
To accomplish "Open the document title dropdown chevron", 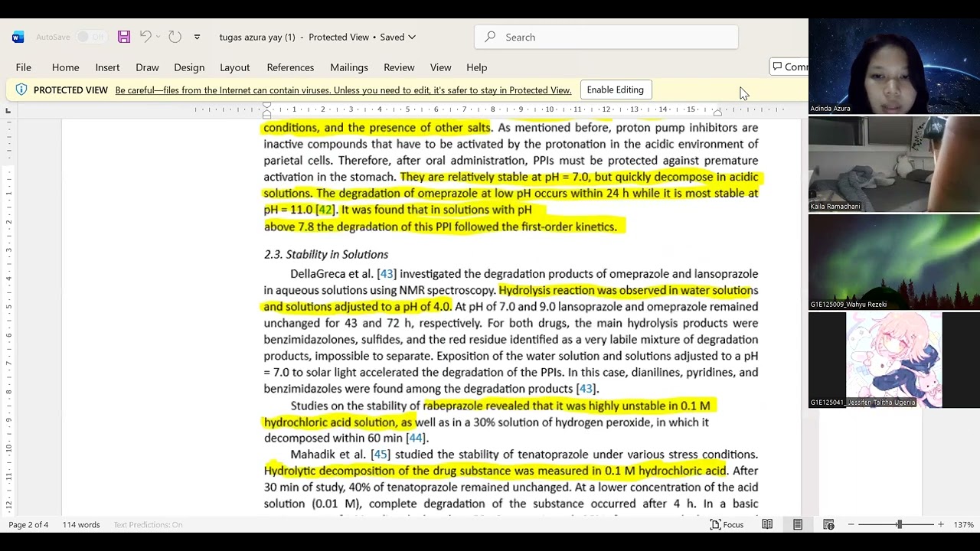I will pos(412,37).
